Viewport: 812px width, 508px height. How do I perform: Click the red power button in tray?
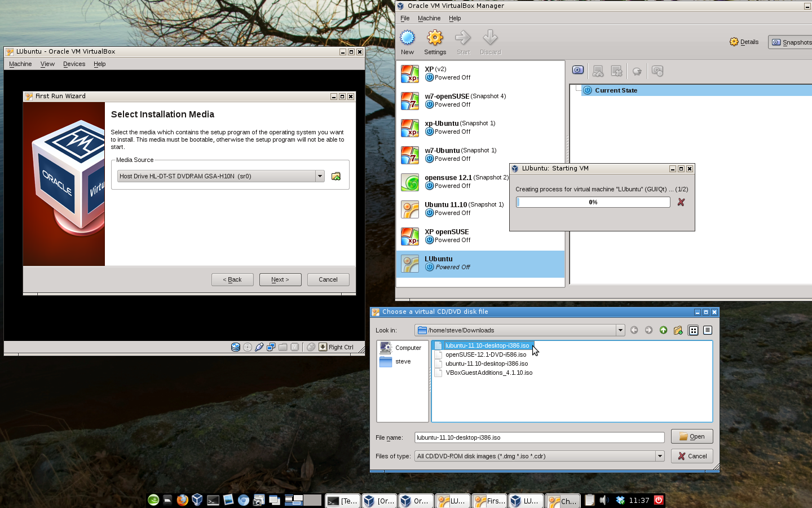click(x=658, y=500)
